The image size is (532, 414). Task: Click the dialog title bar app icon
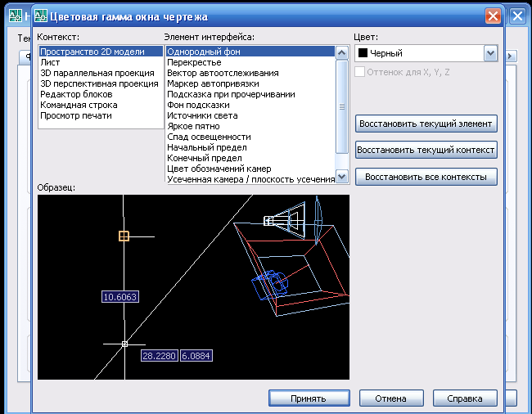point(41,16)
